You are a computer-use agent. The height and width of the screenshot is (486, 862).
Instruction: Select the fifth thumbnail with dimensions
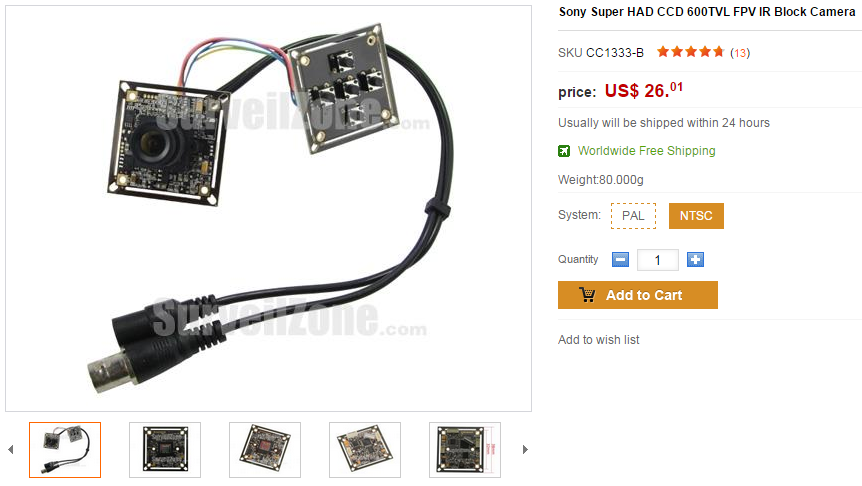465,450
